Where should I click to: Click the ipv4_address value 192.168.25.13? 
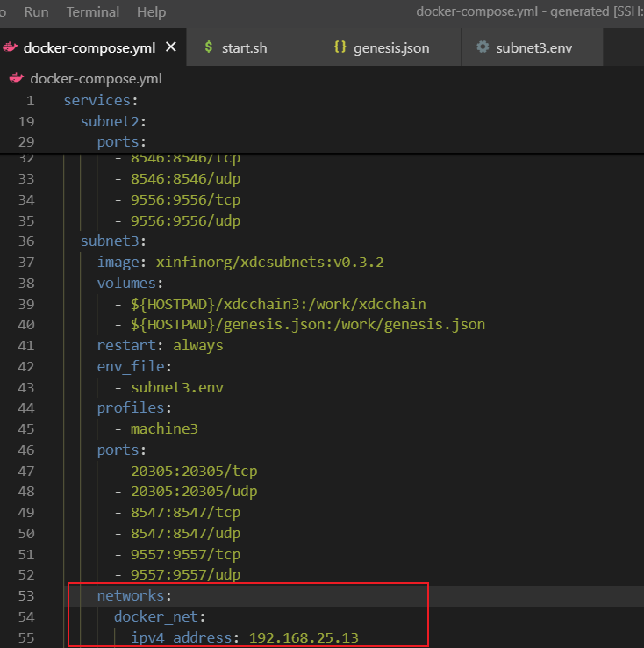click(304, 638)
